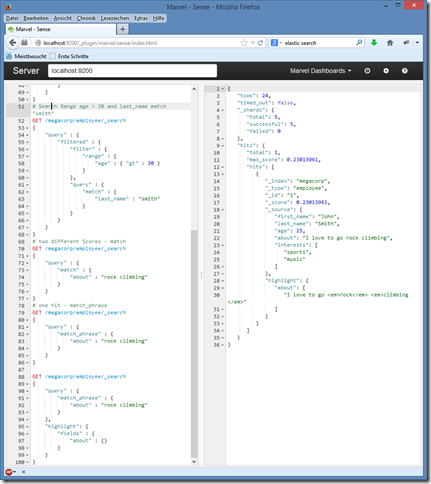The height and width of the screenshot is (484, 431).
Task: Click the GET request on line 79
Action: (79, 313)
